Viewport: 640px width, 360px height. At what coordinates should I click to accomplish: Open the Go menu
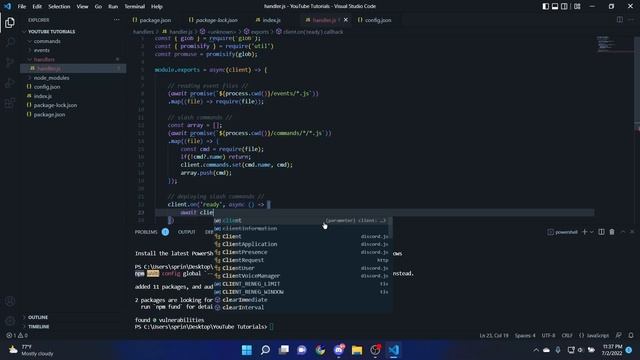[98, 7]
